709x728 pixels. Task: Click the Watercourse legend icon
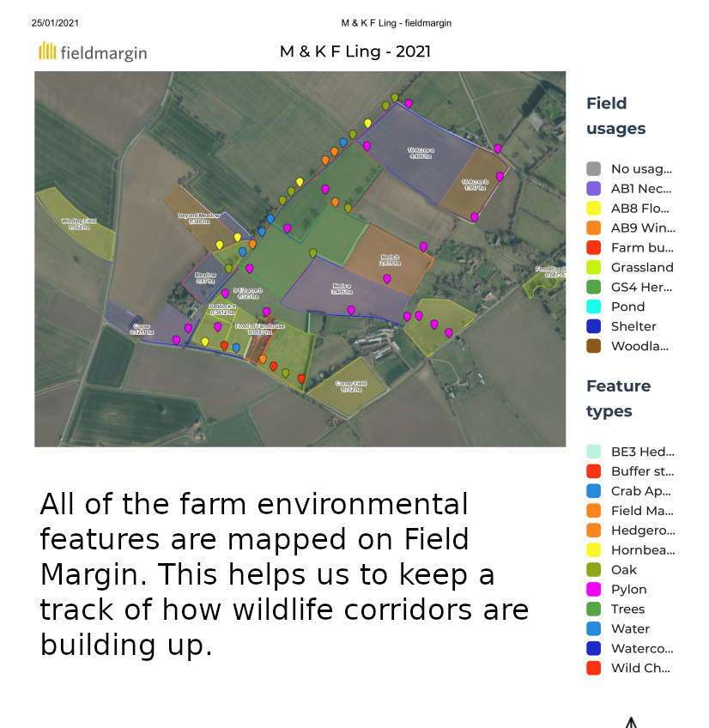click(593, 649)
